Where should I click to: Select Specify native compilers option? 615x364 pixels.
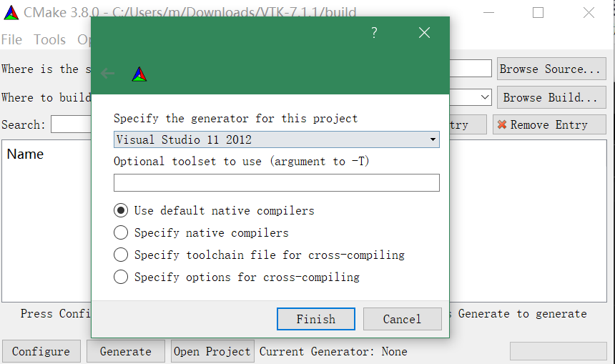122,233
